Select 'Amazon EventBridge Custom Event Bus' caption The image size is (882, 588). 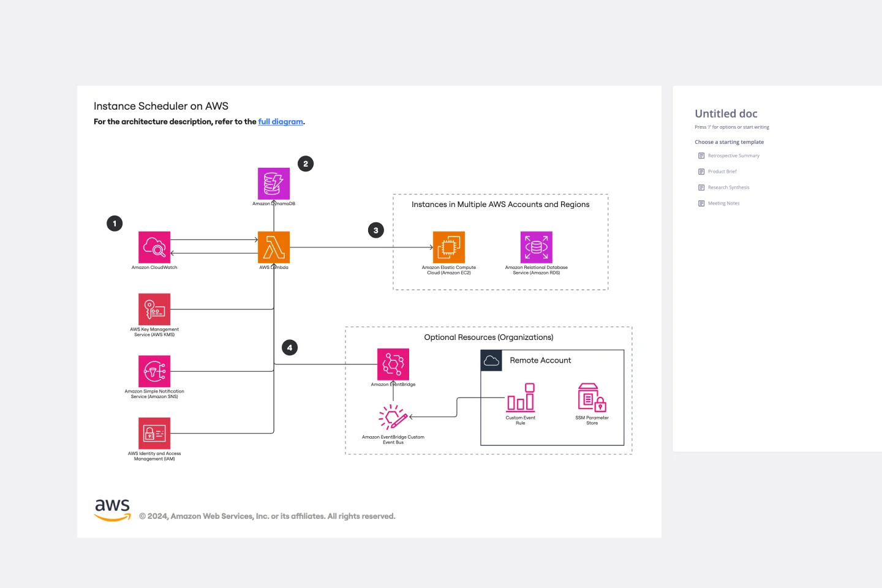point(393,440)
